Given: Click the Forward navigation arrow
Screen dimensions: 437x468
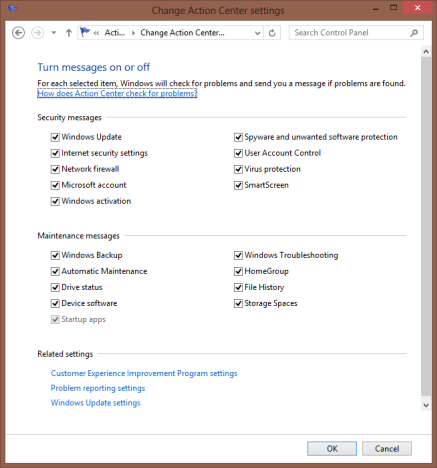Looking at the screenshot, I should [x=37, y=33].
